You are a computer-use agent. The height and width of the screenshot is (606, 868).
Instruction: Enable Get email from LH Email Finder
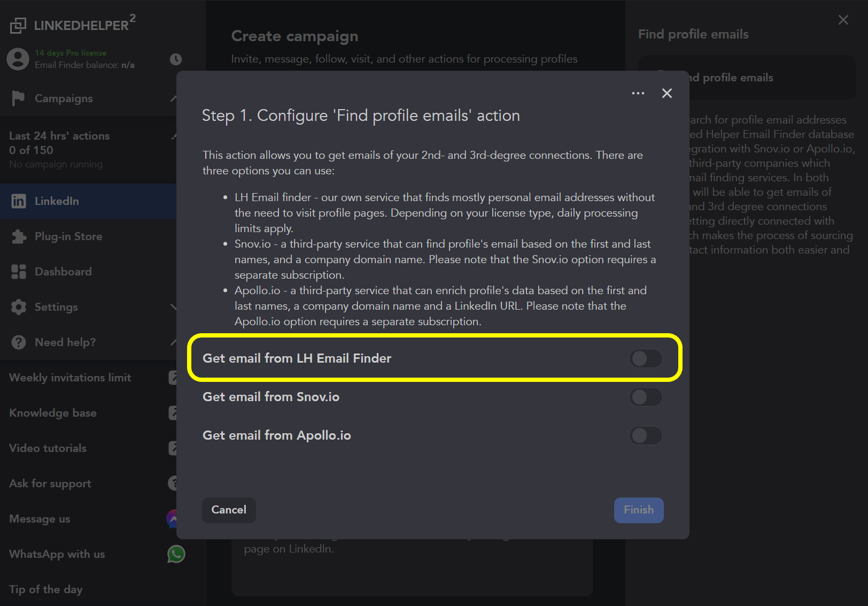646,358
